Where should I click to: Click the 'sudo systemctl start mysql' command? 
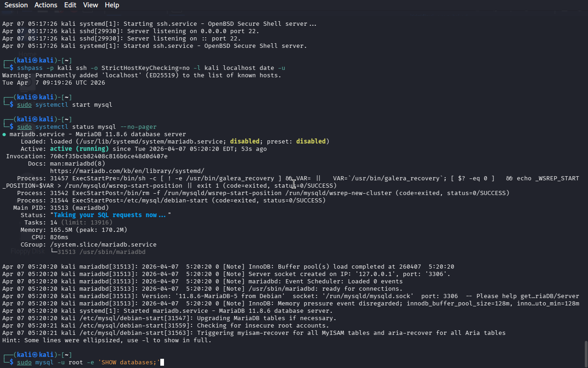(x=64, y=105)
